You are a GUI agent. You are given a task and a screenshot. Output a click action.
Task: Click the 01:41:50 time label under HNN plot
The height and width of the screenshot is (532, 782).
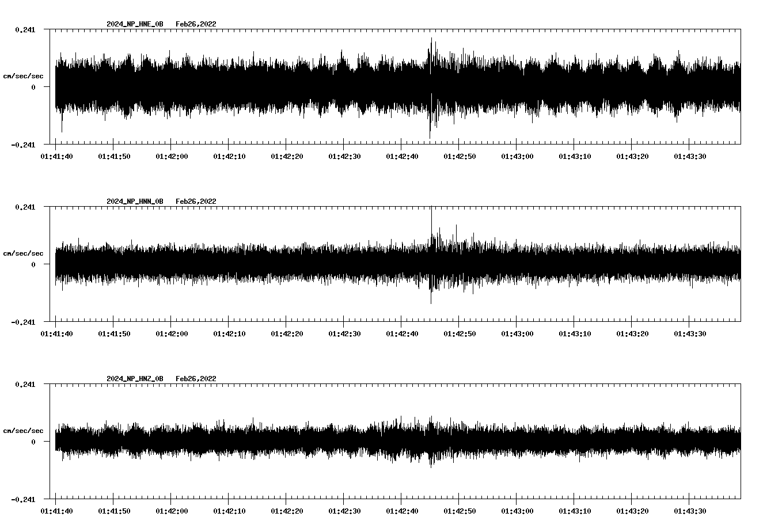pos(114,334)
